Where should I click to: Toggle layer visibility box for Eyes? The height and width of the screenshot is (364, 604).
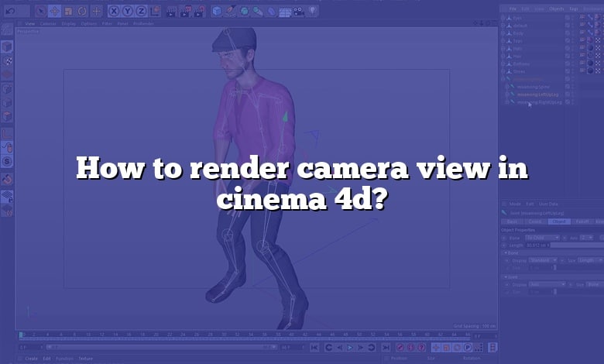pos(568,18)
